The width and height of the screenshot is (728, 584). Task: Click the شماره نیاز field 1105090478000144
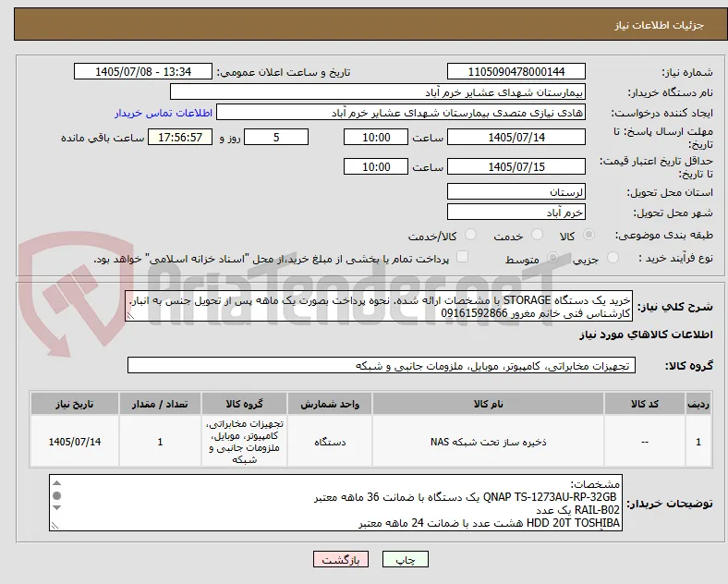[x=516, y=71]
